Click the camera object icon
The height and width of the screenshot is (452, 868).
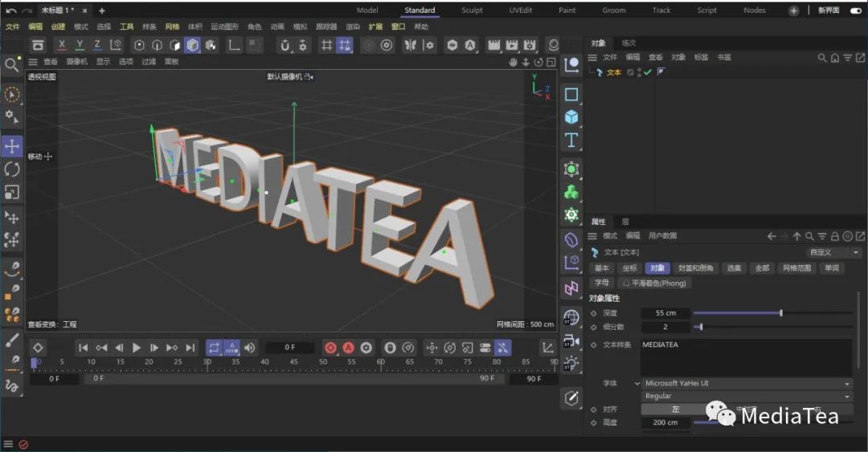pyautogui.click(x=571, y=341)
